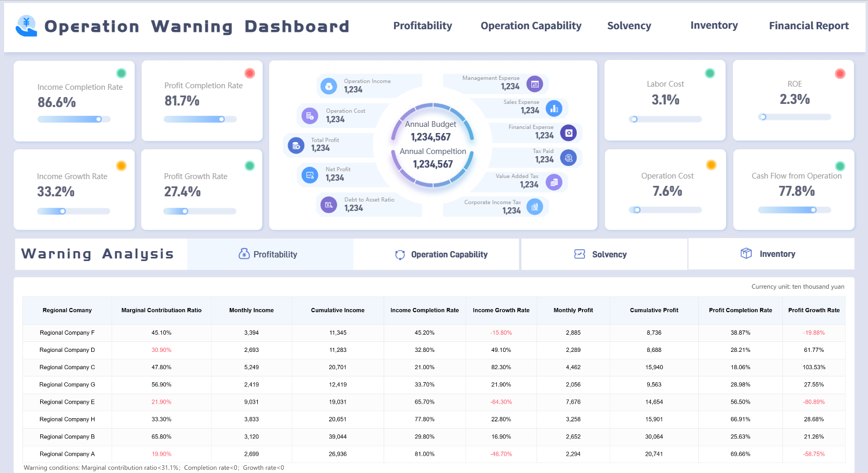This screenshot has width=868, height=473.
Task: Open the Financial Report menu
Action: (808, 26)
